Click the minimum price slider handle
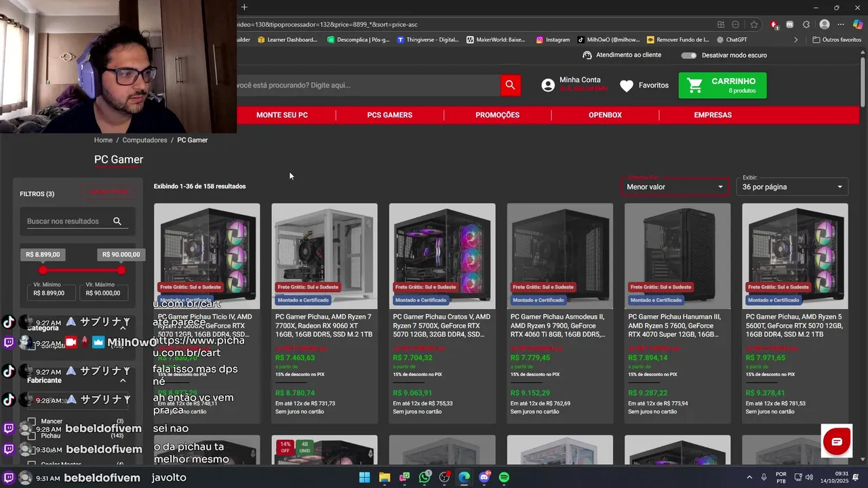Screen dimensions: 868x488 pyautogui.click(x=43, y=270)
